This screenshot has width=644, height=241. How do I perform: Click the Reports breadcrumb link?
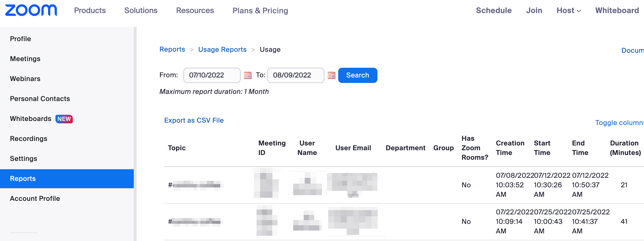pos(172,49)
